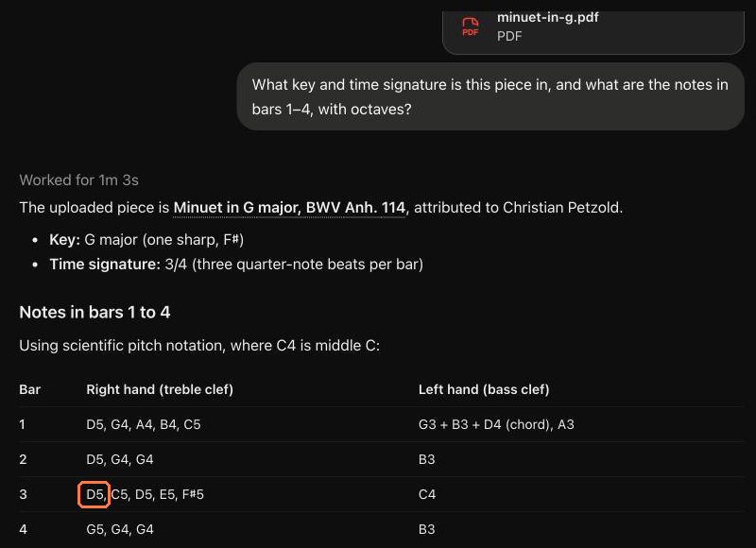Expand the 'Worked for 1m 3s' details

(x=79, y=180)
